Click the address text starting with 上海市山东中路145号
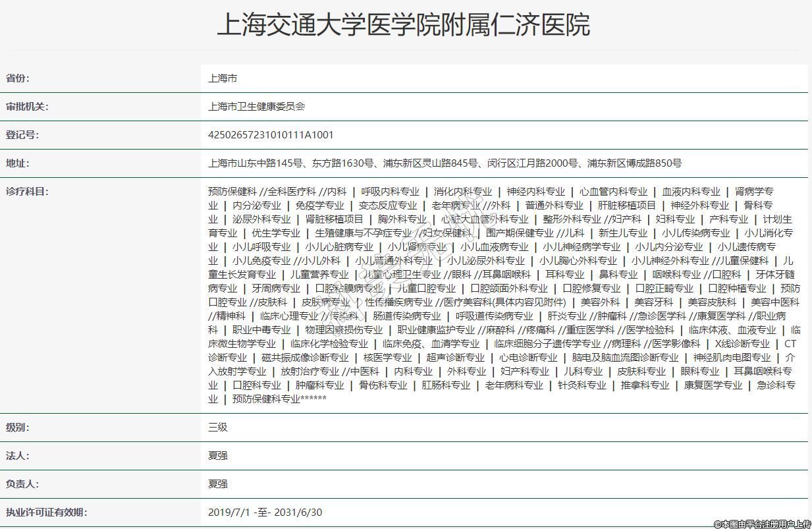 click(x=445, y=163)
